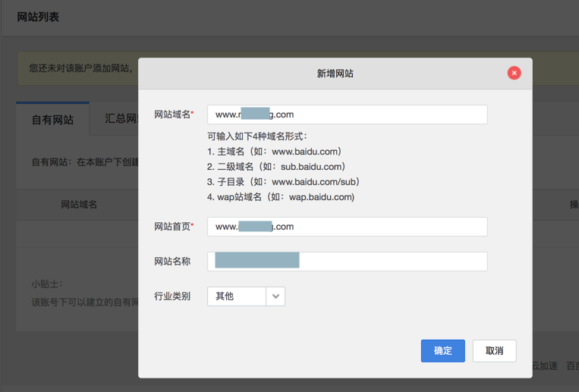Click the chevron arrow beside 其他
The width and height of the screenshot is (579, 392).
coord(275,296)
